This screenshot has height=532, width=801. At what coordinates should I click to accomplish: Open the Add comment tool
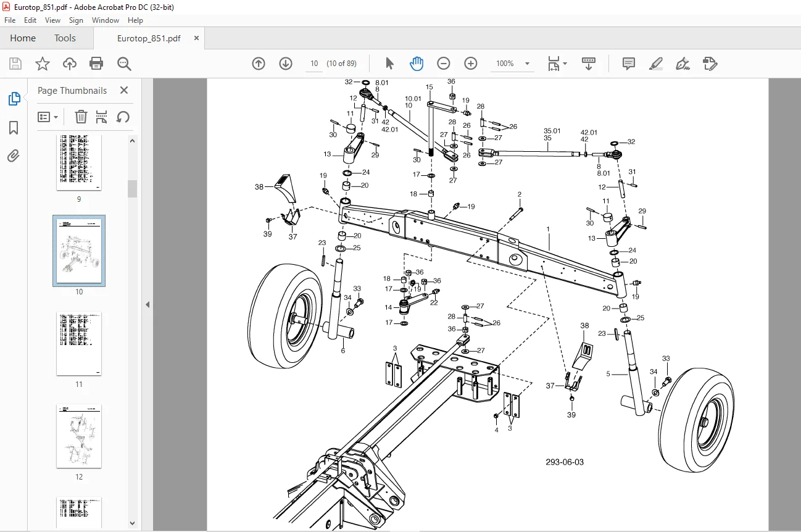coord(629,64)
